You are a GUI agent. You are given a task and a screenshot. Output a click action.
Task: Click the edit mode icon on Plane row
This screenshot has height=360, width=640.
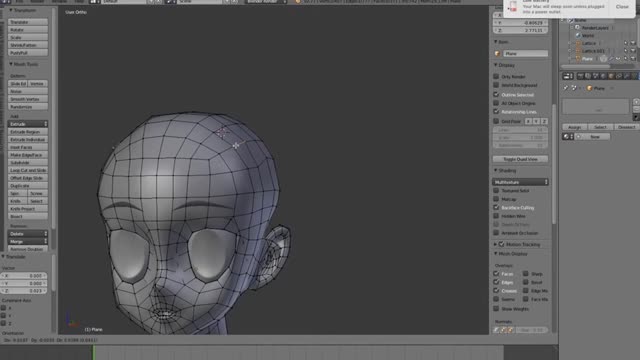(x=603, y=59)
